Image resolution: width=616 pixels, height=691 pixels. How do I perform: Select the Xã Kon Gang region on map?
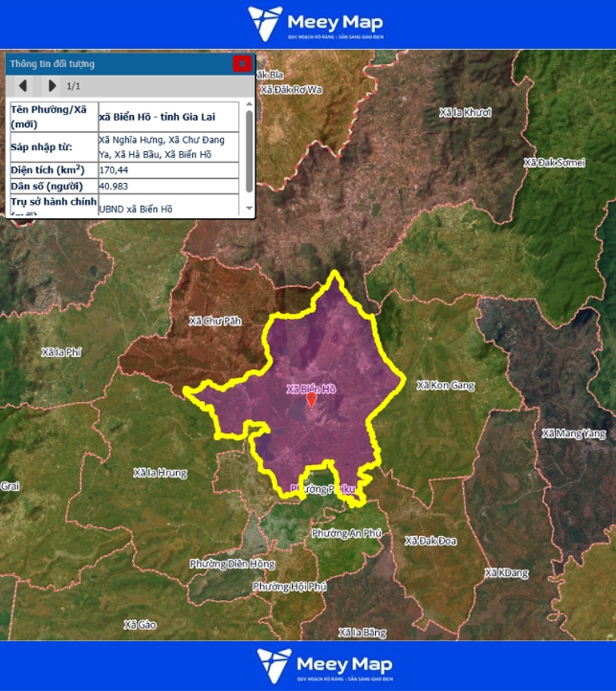[445, 385]
